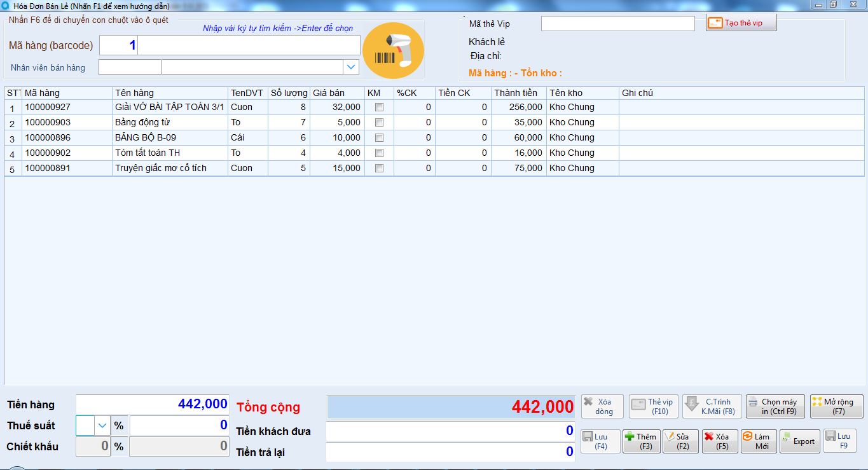
Task: Select item code 100000891 cell
Action: coord(67,168)
